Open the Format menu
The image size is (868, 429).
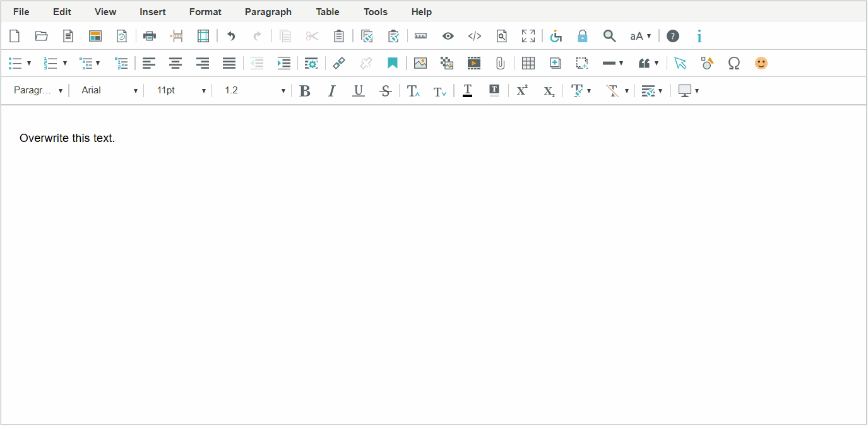coord(205,12)
